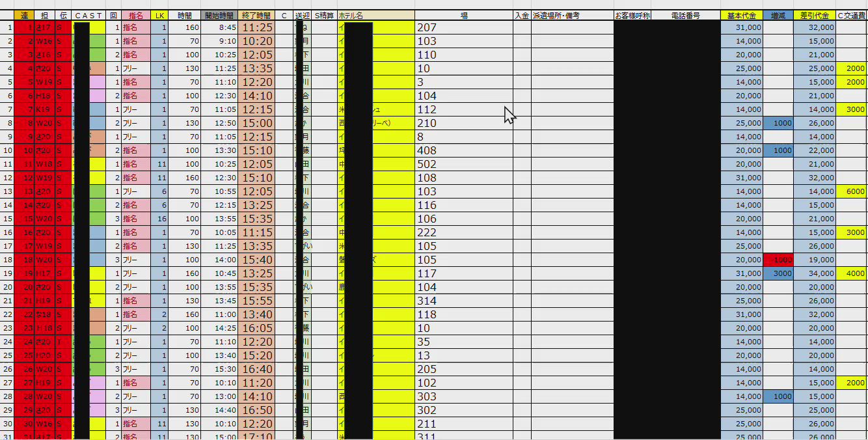The width and height of the screenshot is (868, 440).
Task: Click the 34,000 net price cell
Action: click(814, 273)
